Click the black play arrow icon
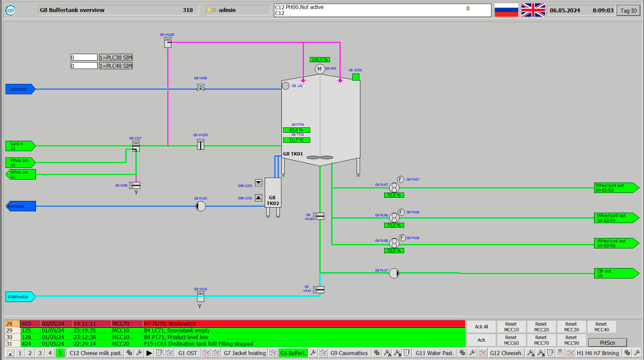This screenshot has height=360, width=644. (149, 353)
